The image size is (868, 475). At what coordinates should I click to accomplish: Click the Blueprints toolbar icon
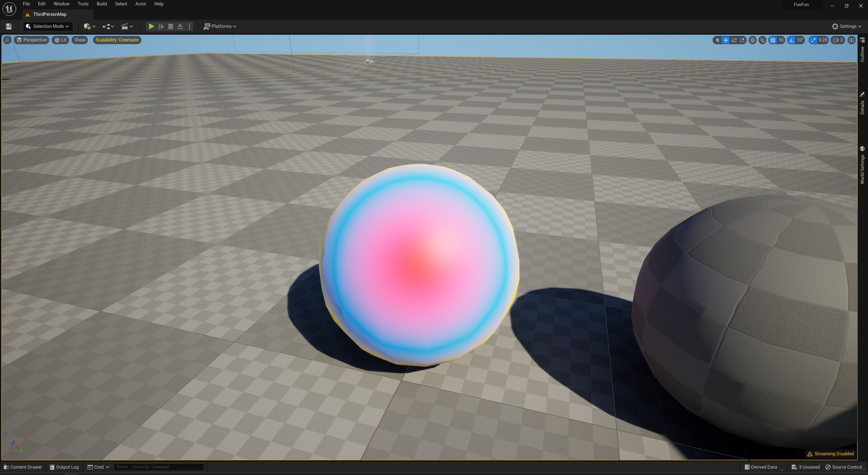coord(107,26)
